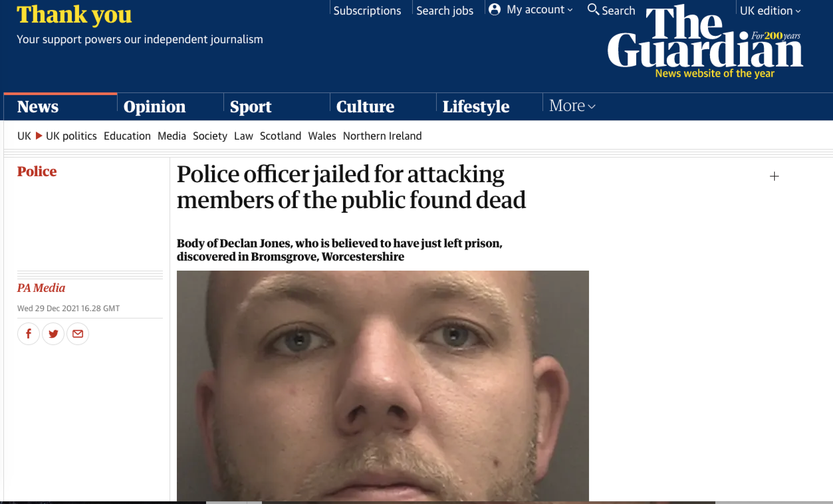Open the Subscriptions link
This screenshot has width=833, height=504.
(x=367, y=11)
